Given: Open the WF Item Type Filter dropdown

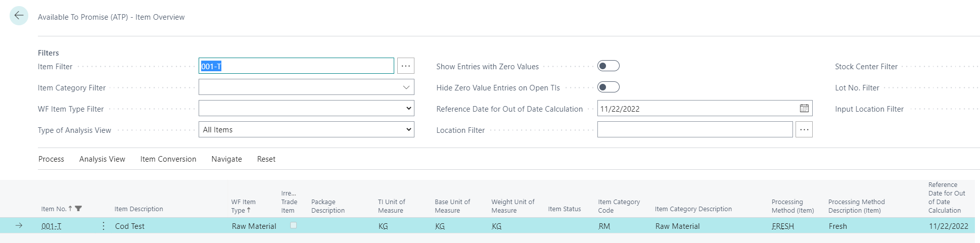Looking at the screenshot, I should 306,109.
